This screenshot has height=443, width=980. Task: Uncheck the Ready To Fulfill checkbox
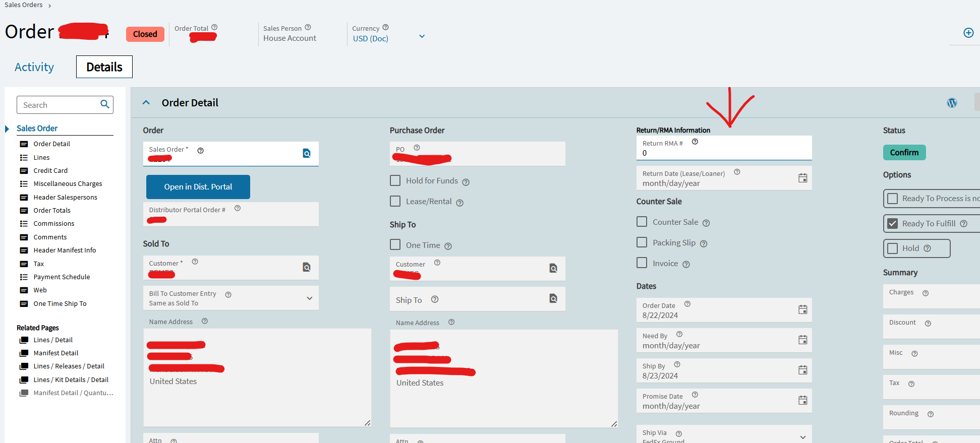(x=893, y=223)
